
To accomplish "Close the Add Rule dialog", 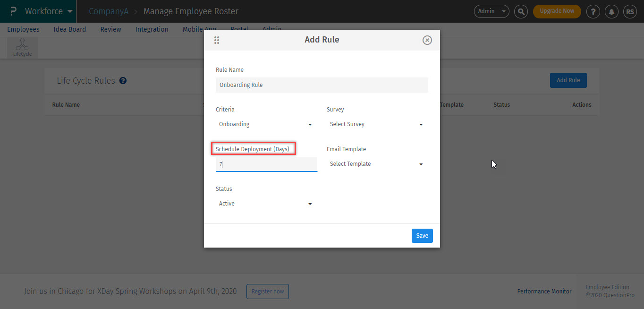I will (x=427, y=40).
